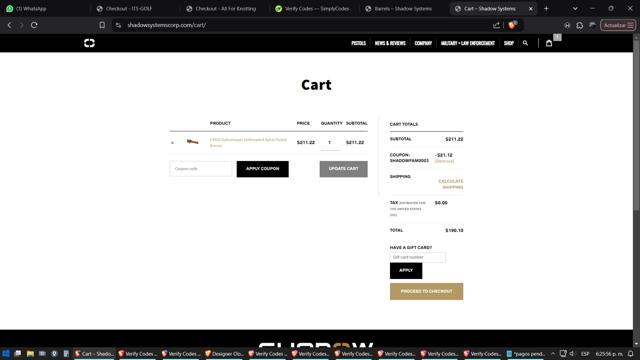Open the Shop menu
Screen dimensions: 640x360
click(x=509, y=43)
